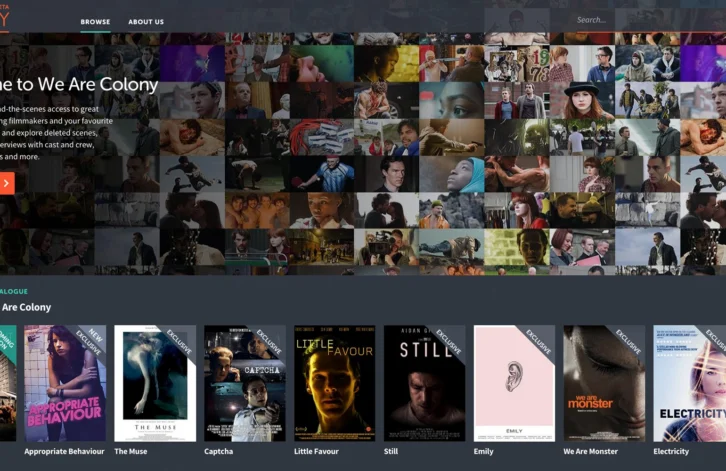Screen dimensions: 726x471
Task: Follow The Muse title link
Action: [x=131, y=452]
